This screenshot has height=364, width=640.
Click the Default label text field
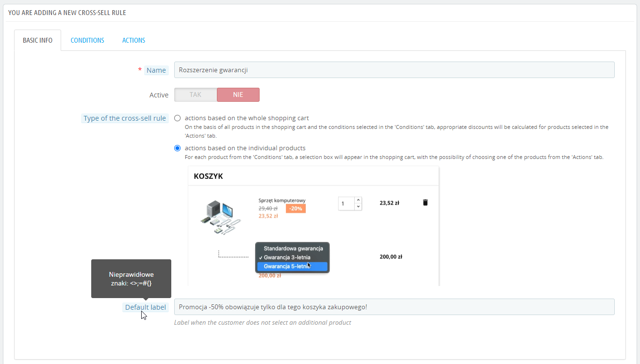point(394,307)
